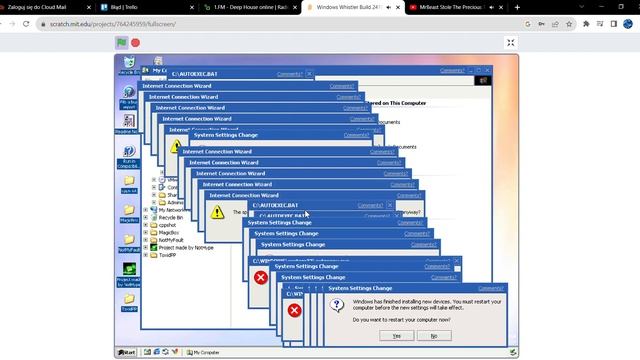Mute the Windows Whistler tab audio
Viewport: 640px width, 360px height.
(389, 7)
